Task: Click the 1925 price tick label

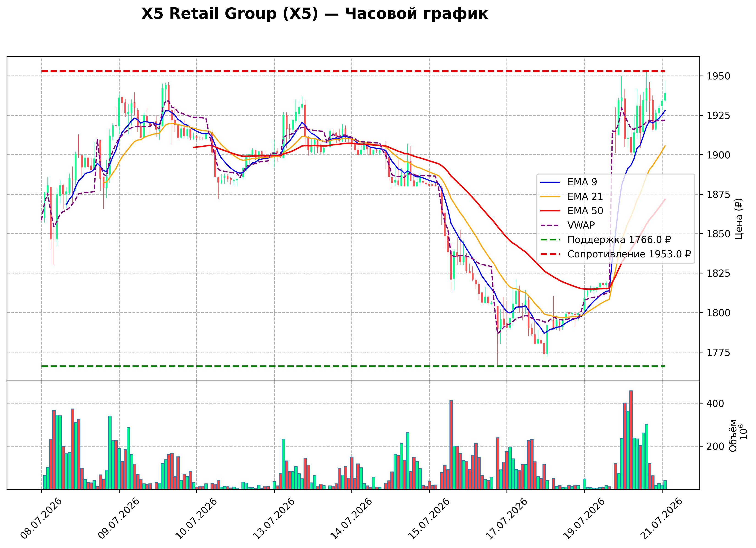Action: (719, 116)
